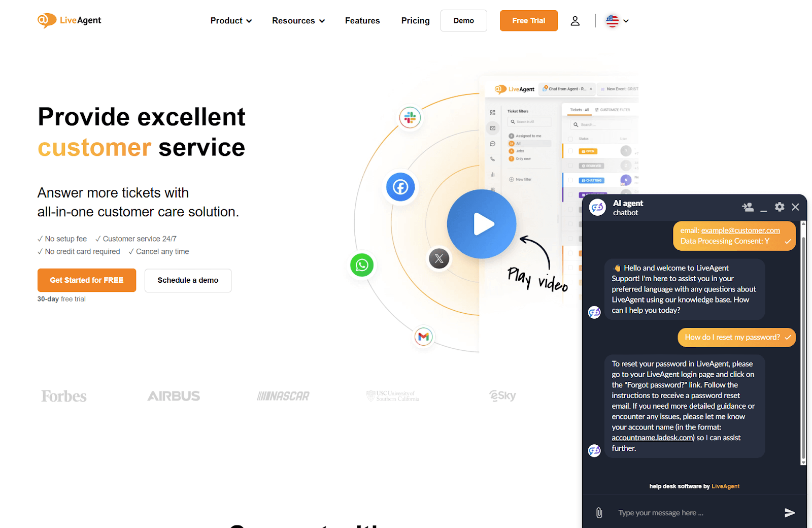The height and width of the screenshot is (528, 812).
Task: Open the user account icon in the navbar
Action: tap(575, 20)
